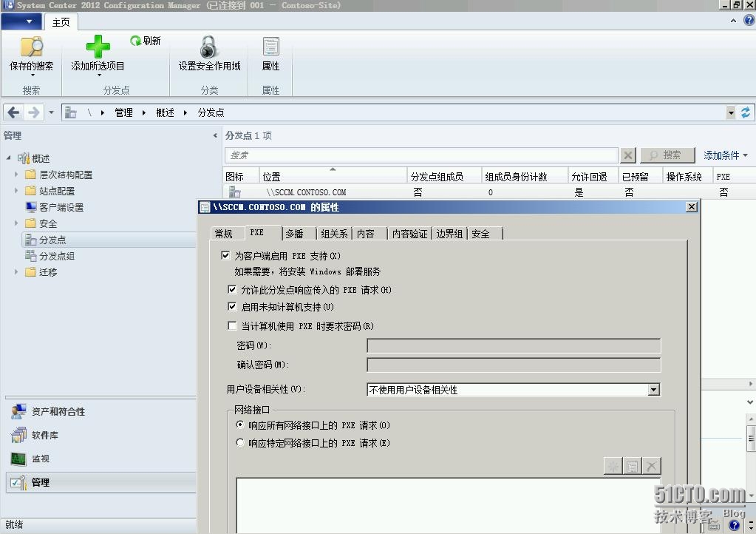The image size is (756, 534).
Task: Open the application menu dropdown button
Action: point(21,21)
